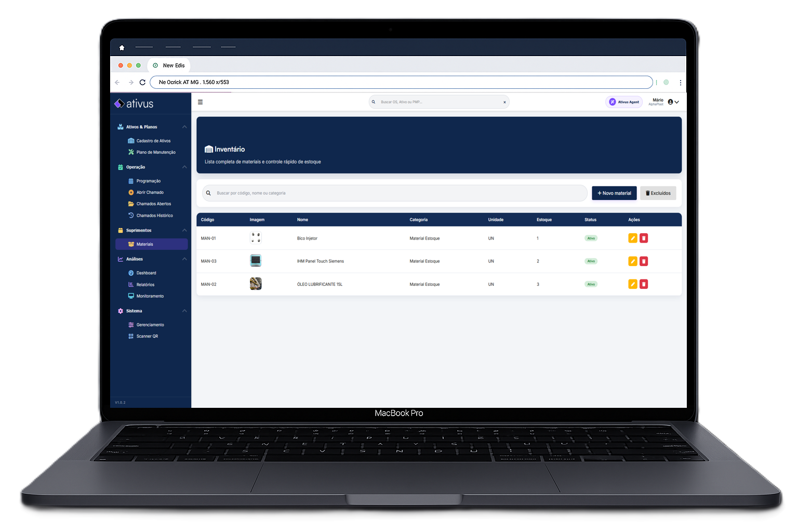Viewport: 798px width, 532px height.
Task: Click the red trash icon for MAN-02
Action: click(644, 284)
